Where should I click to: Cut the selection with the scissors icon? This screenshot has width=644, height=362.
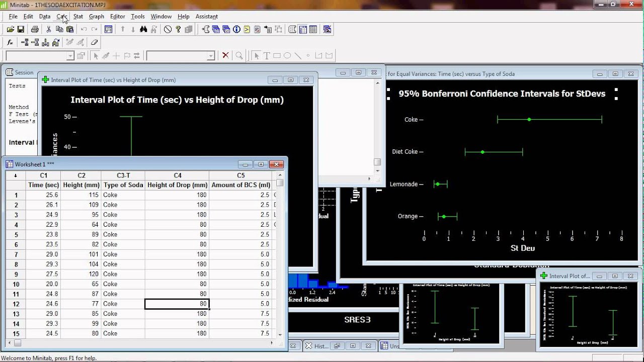click(49, 30)
